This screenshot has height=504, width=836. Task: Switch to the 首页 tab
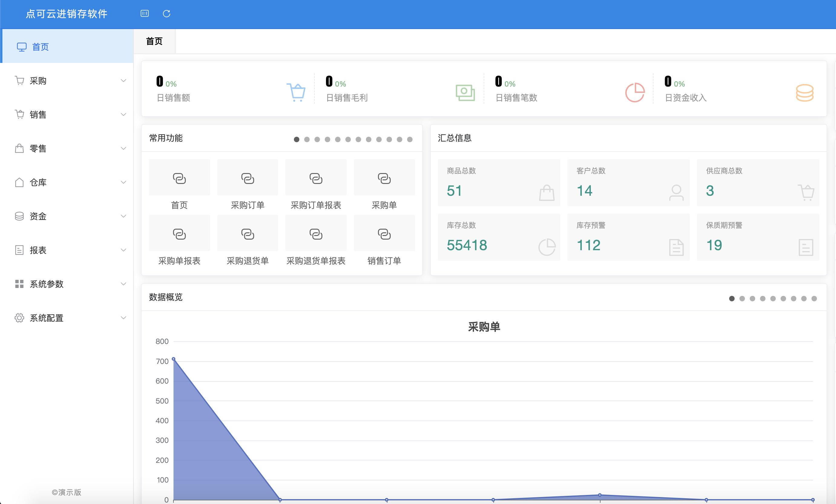(x=154, y=41)
